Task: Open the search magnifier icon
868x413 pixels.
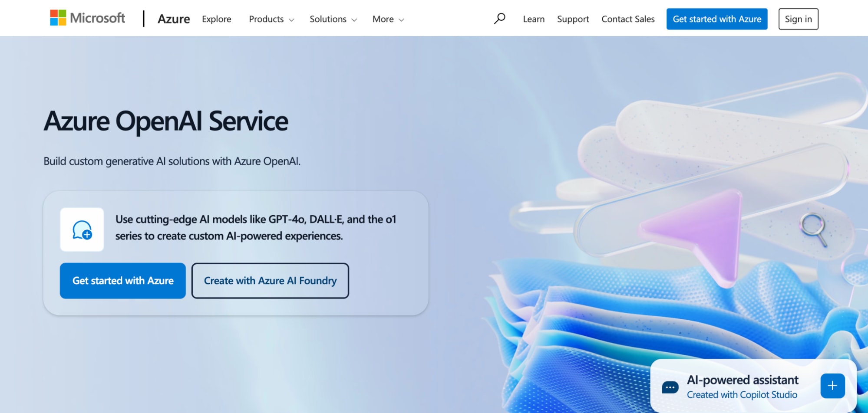Action: 499,19
